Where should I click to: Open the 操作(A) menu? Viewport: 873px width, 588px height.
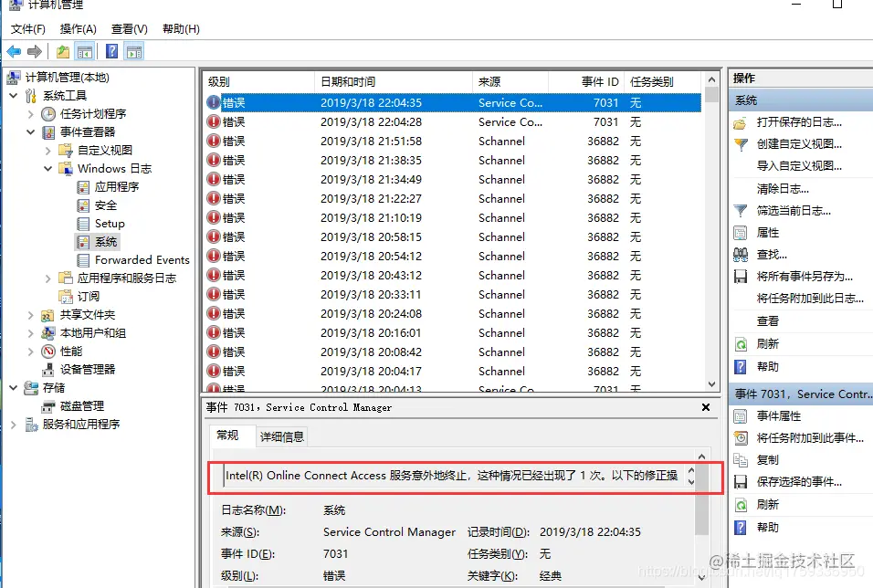point(78,29)
